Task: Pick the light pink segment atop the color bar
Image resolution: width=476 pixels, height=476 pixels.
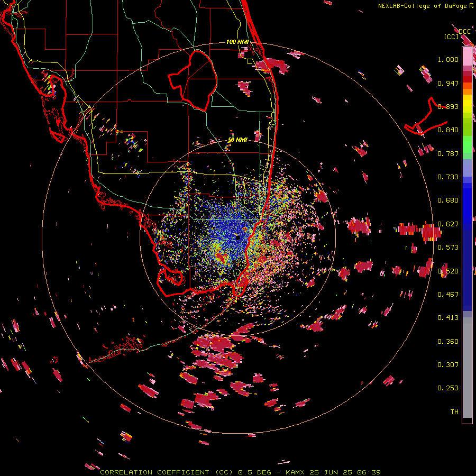Action: pos(467,57)
